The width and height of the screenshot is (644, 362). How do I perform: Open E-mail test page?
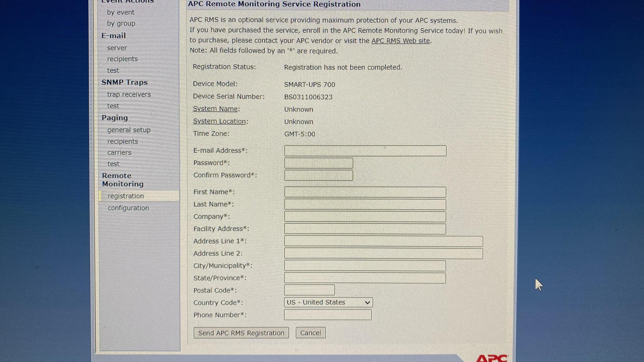pos(113,70)
